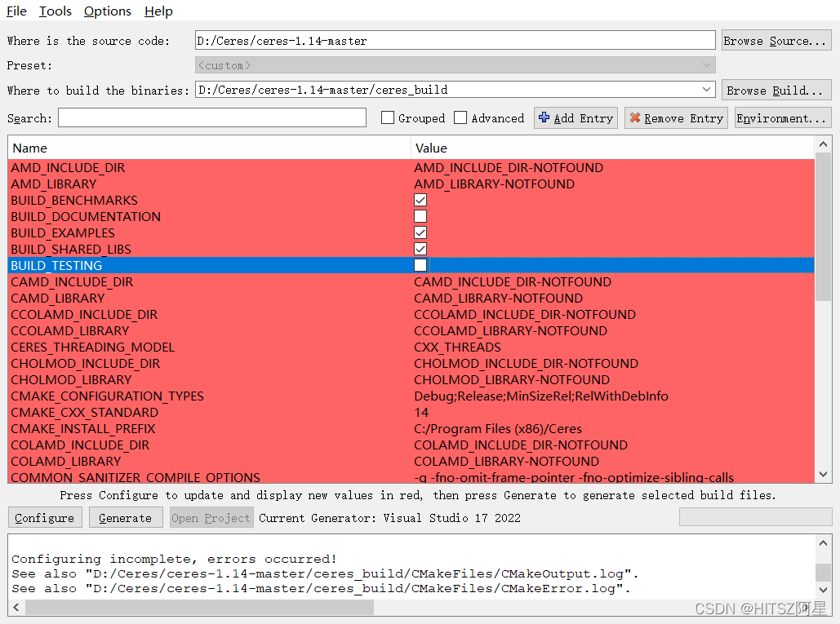Open the File menu
840x624 pixels.
point(16,11)
